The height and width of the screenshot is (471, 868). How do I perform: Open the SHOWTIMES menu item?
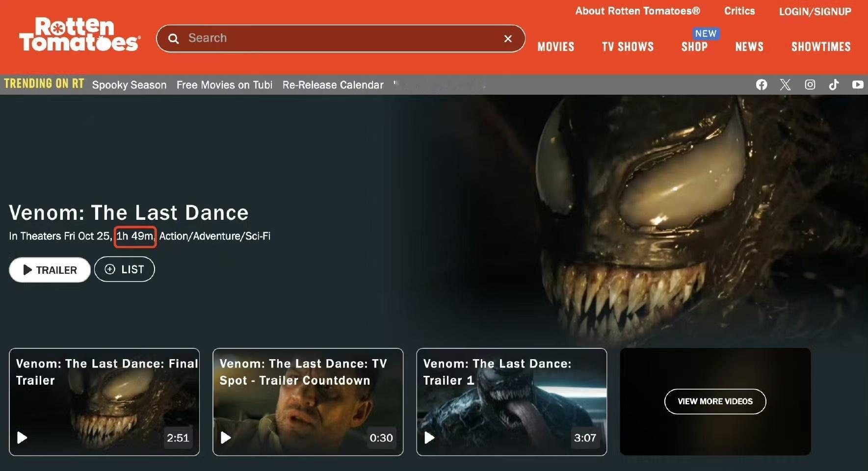tap(821, 47)
